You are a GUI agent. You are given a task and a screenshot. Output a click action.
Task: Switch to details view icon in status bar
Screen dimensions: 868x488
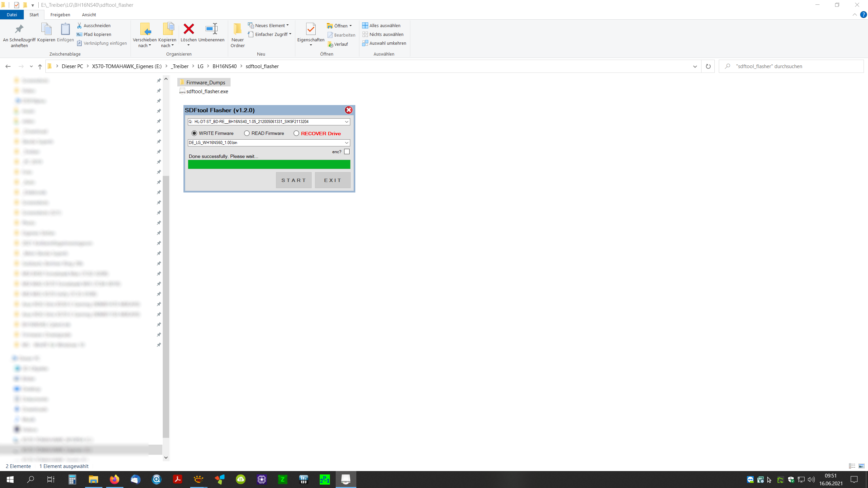pyautogui.click(x=852, y=466)
